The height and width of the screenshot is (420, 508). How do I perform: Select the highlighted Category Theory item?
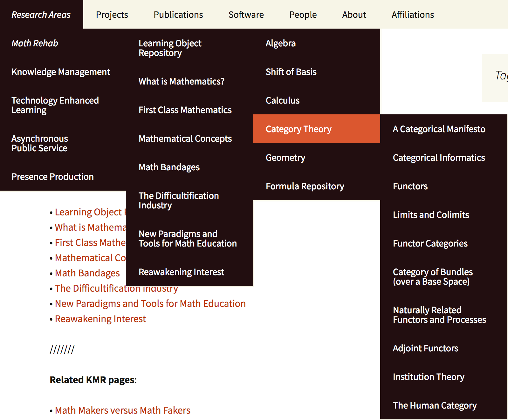pos(299,129)
